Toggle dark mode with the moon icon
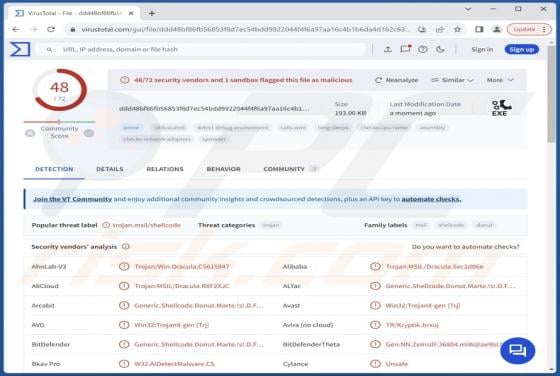This screenshot has height=376, width=560. [x=440, y=49]
